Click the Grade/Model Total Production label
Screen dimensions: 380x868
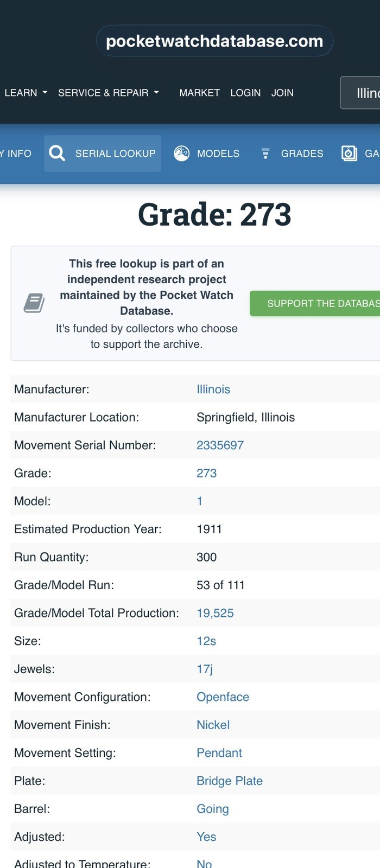tap(97, 613)
